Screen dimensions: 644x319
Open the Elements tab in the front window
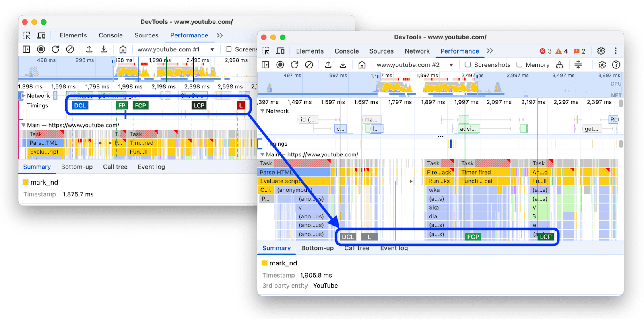[x=310, y=51]
